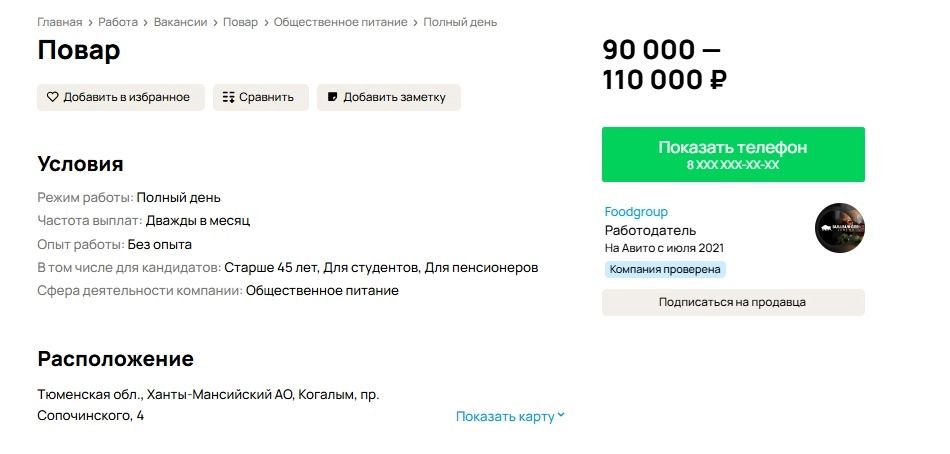Click the heart icon for favorites
The width and height of the screenshot is (950, 454).
[x=53, y=97]
